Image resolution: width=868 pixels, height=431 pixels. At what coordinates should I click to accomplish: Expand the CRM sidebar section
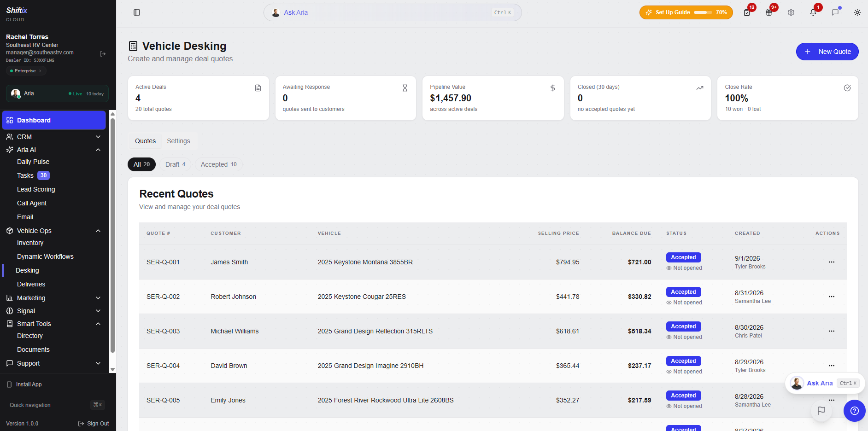(53, 137)
